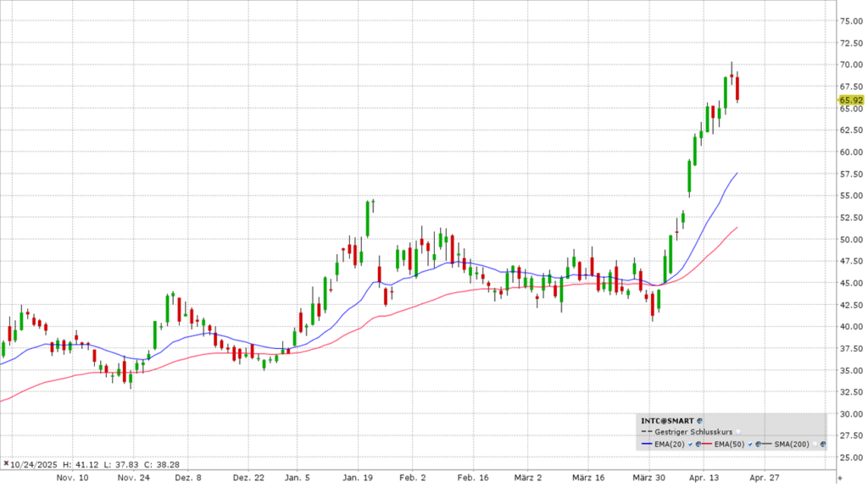Enable the SMA(200) checkbox
This screenshot has width=868, height=487.
point(814,444)
